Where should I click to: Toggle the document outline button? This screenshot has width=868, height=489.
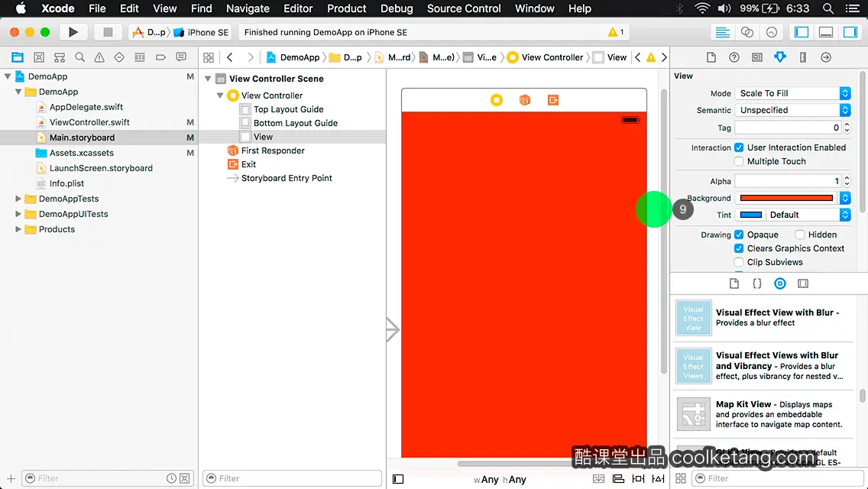(x=398, y=479)
